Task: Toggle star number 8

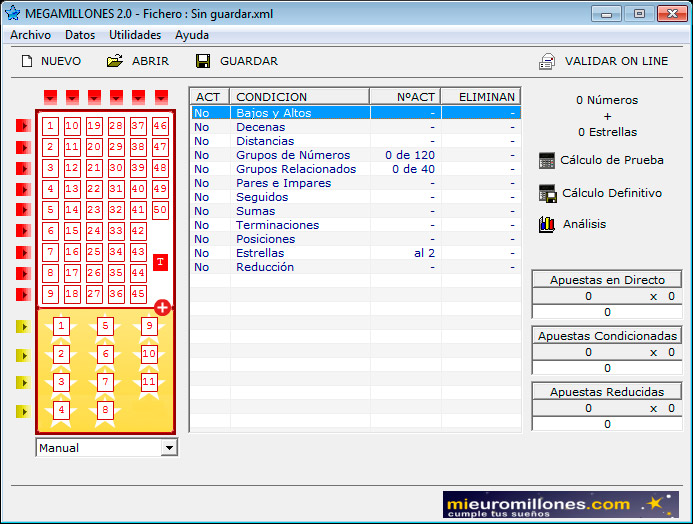Action: (105, 410)
